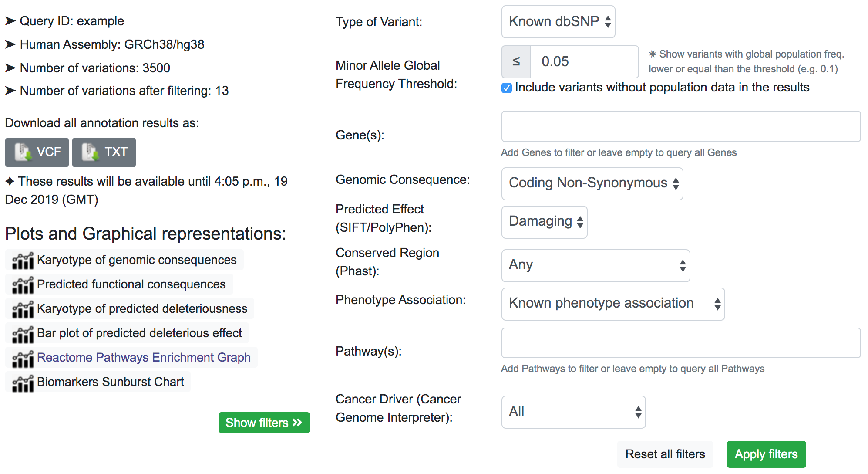Click chart icon beside Karyotype of predicted deleteriousness
This screenshot has height=474, width=868.
[x=23, y=309]
